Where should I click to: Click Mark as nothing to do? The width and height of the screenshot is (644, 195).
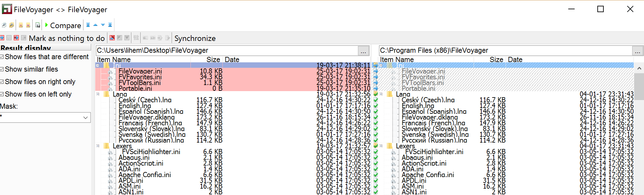click(67, 38)
